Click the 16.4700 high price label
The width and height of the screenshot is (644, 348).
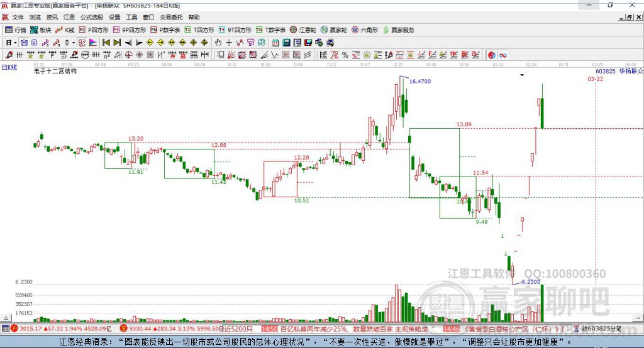point(419,81)
